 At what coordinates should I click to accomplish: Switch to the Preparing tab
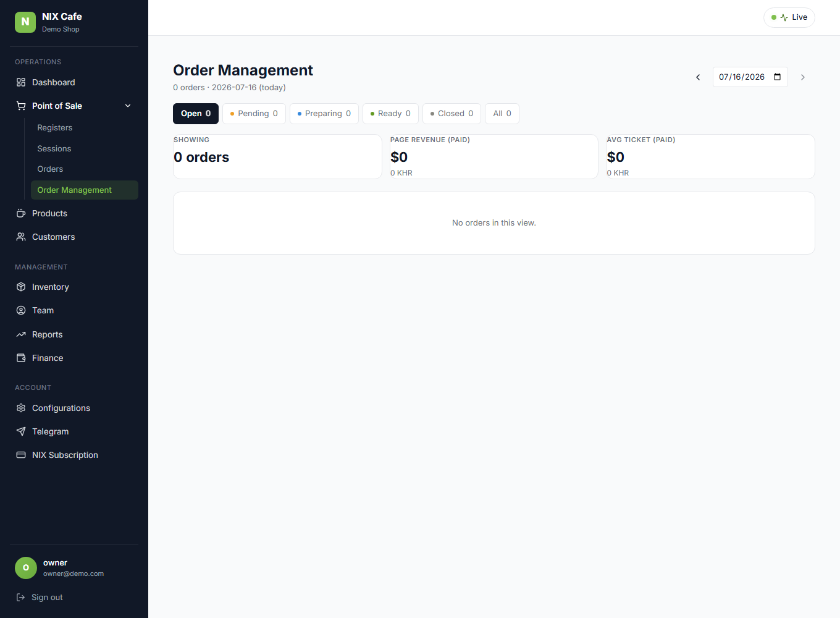coord(324,114)
